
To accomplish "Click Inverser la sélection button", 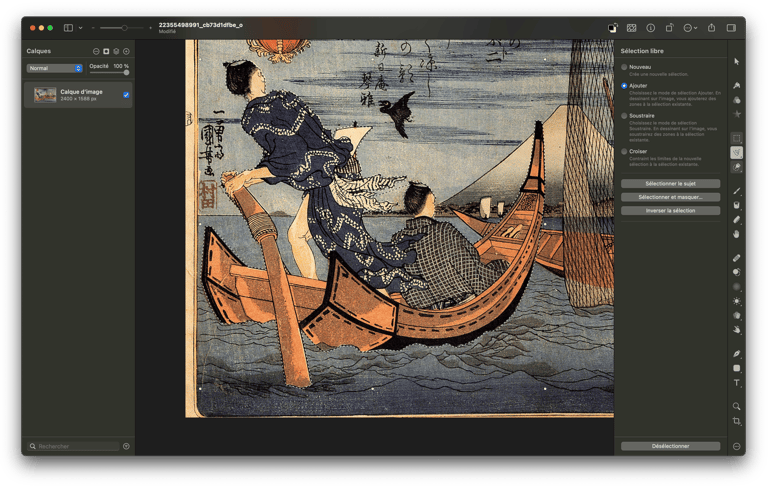I will pyautogui.click(x=670, y=211).
